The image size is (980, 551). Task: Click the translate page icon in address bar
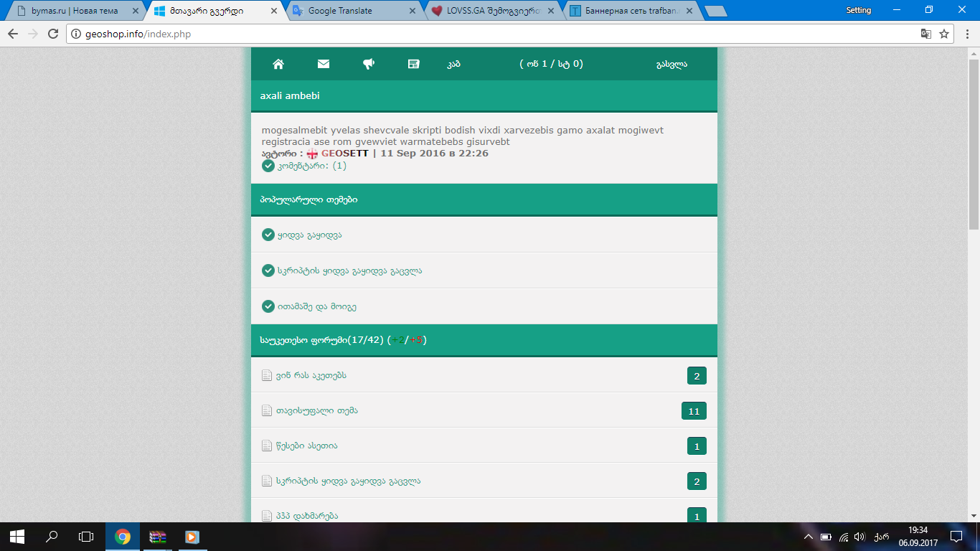point(926,34)
